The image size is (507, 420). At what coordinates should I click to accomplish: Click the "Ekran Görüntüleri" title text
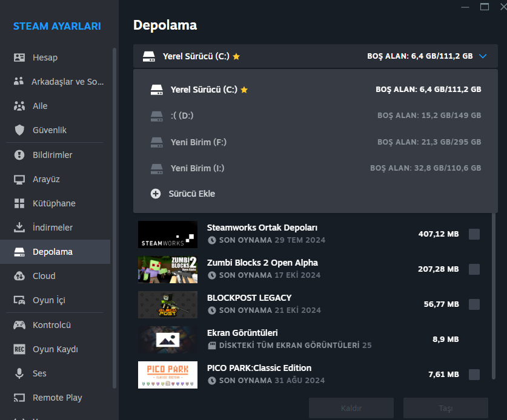242,333
